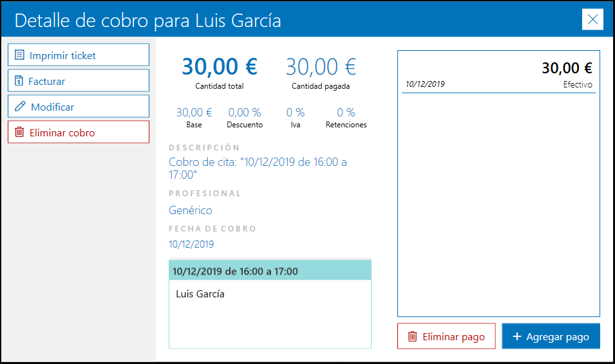The width and height of the screenshot is (615, 364).
Task: Click the pencil icon beside Modificar
Action: 20,107
